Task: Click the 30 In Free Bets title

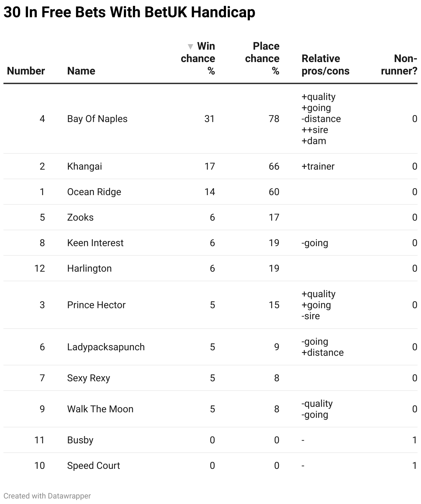Action: pos(129,12)
